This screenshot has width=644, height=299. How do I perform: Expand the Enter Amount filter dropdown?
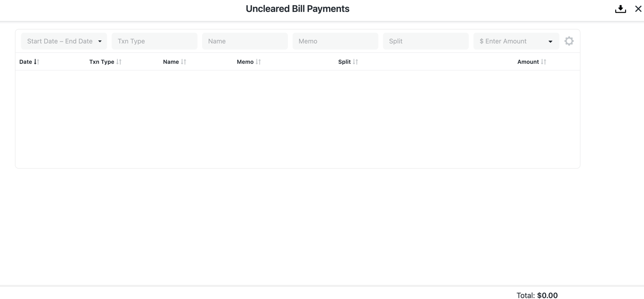click(551, 41)
